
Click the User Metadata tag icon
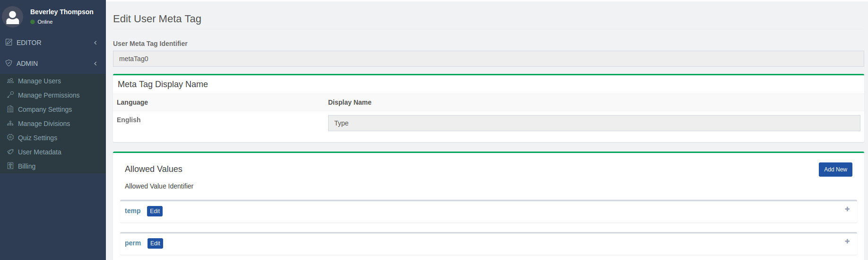coord(10,152)
